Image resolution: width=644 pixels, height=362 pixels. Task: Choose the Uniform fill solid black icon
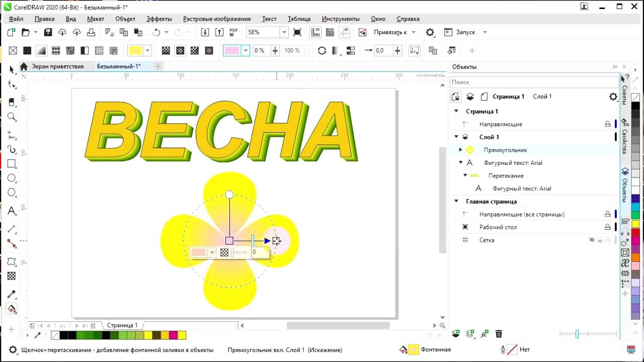tap(27, 51)
